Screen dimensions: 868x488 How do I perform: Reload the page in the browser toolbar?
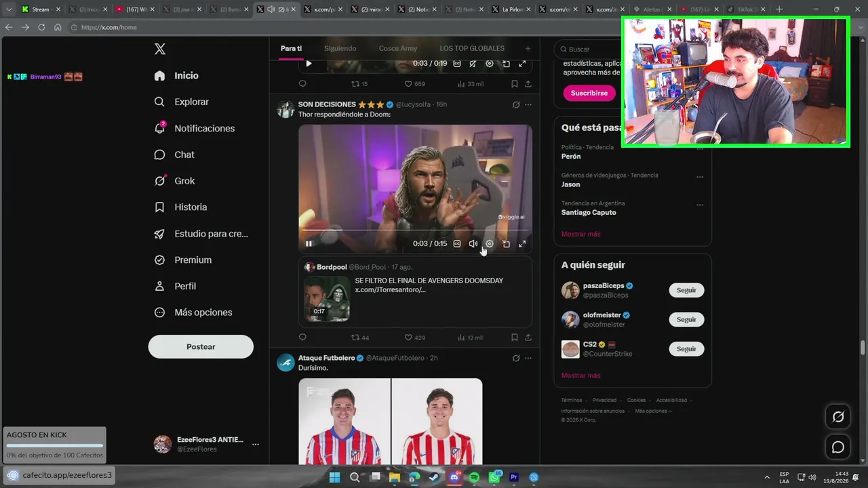(41, 27)
